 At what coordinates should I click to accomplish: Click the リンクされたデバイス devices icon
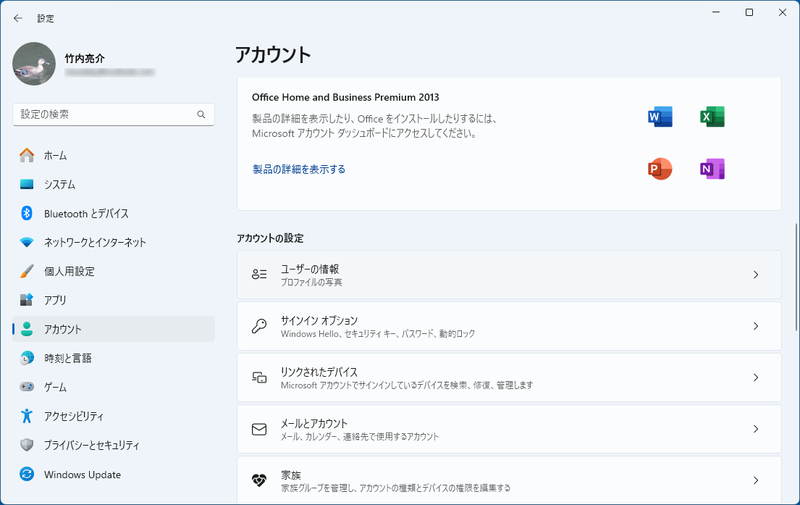[x=259, y=377]
